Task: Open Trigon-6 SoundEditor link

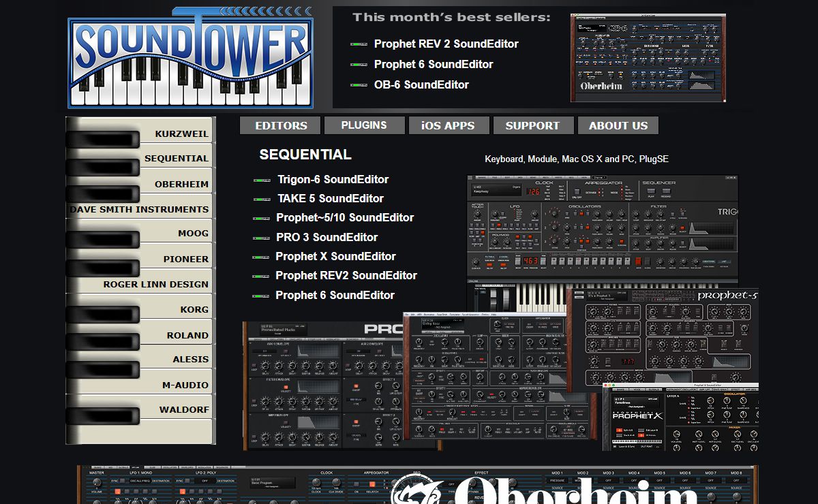Action: 333,180
